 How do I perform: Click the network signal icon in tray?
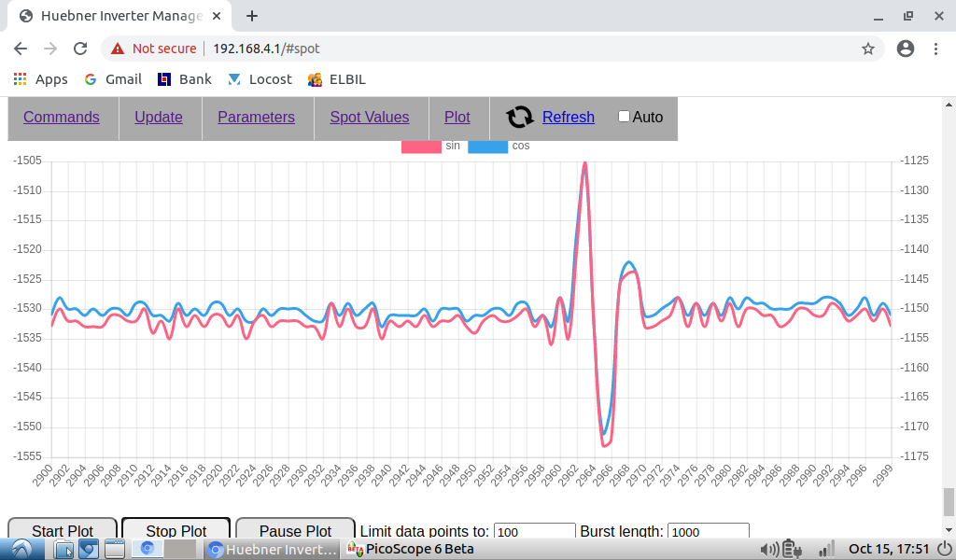tap(825, 549)
